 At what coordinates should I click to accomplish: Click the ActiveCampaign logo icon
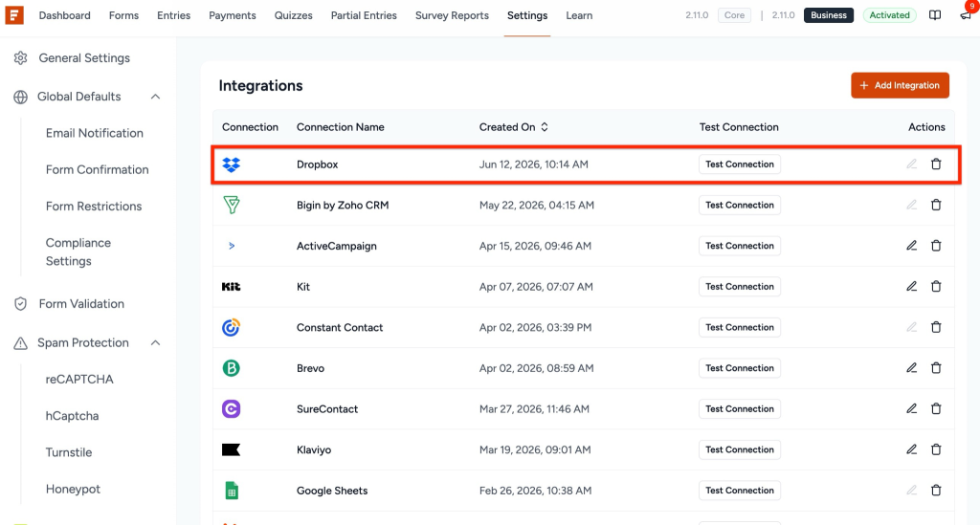tap(232, 246)
